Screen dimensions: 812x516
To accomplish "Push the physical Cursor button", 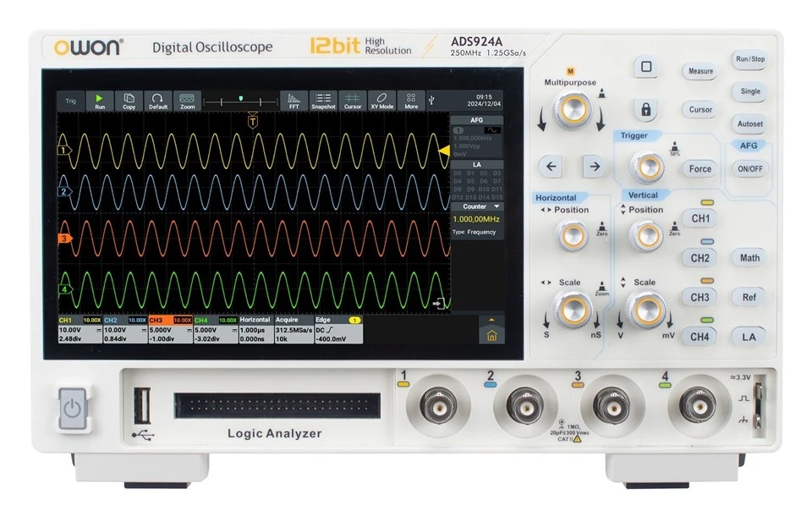I will click(x=700, y=110).
